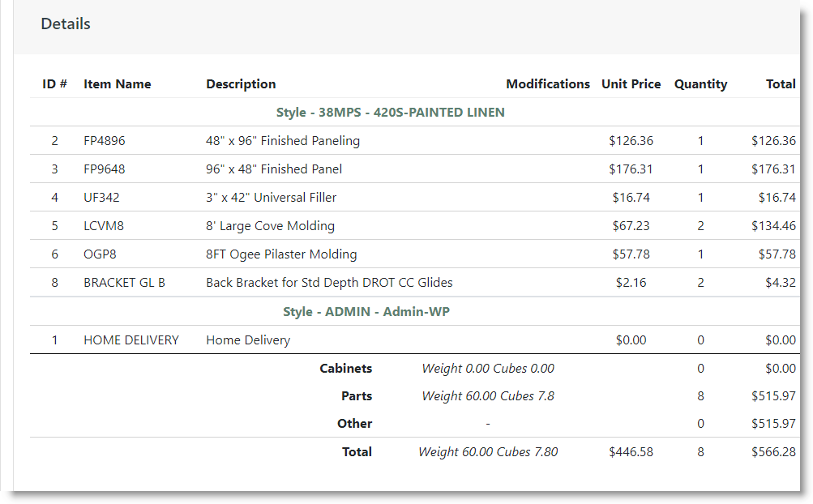Click the ID # column header

pyautogui.click(x=54, y=84)
